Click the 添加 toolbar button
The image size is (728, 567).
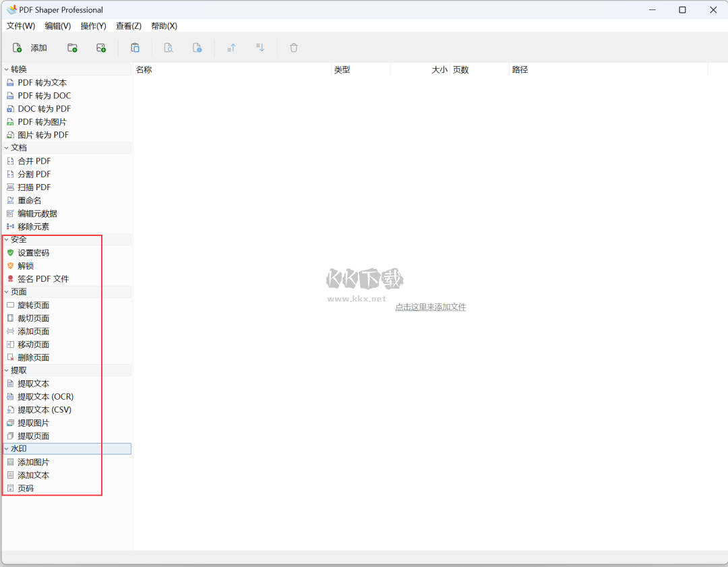click(x=28, y=47)
